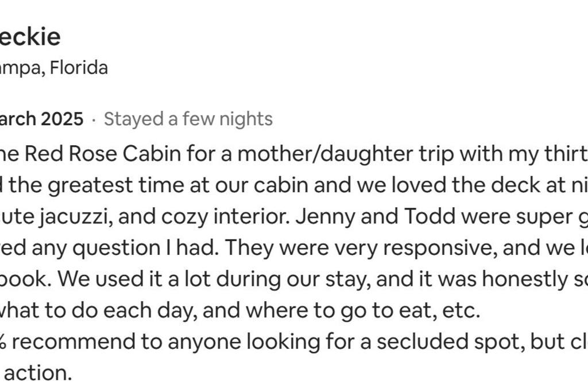The width and height of the screenshot is (588, 392).
Task: Click the 'Stayed a few nights' label
Action: (x=188, y=119)
